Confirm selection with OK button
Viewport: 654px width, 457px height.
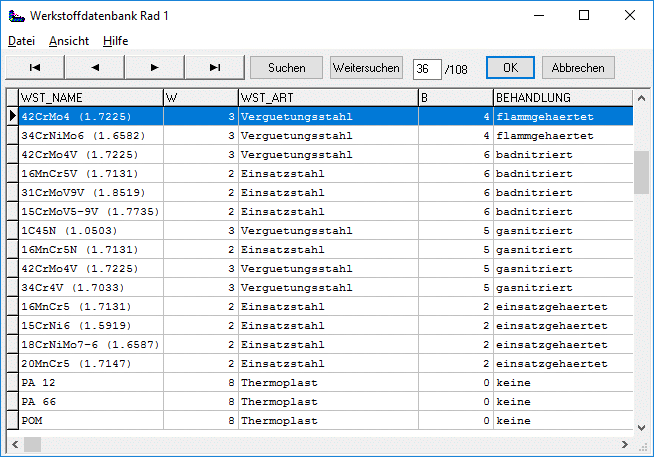click(x=510, y=68)
